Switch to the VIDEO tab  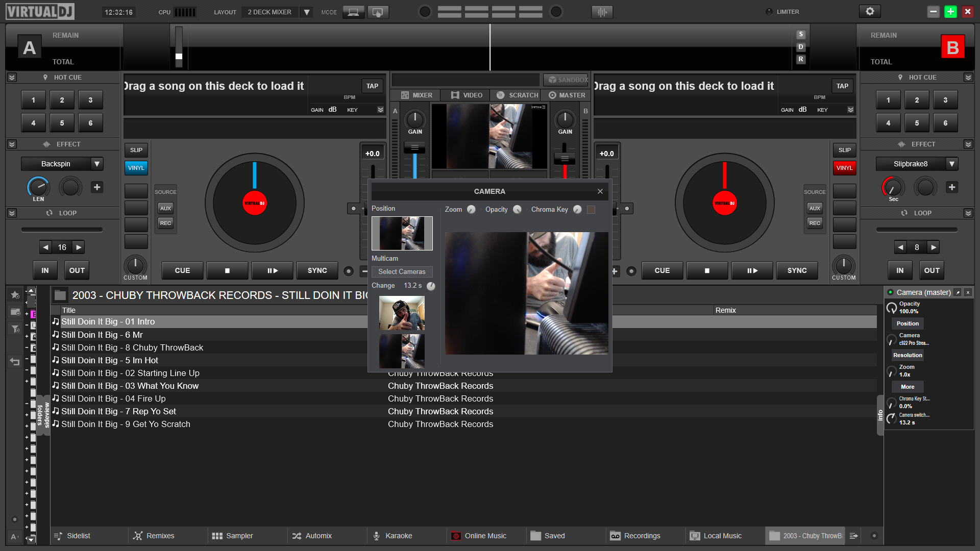point(466,95)
